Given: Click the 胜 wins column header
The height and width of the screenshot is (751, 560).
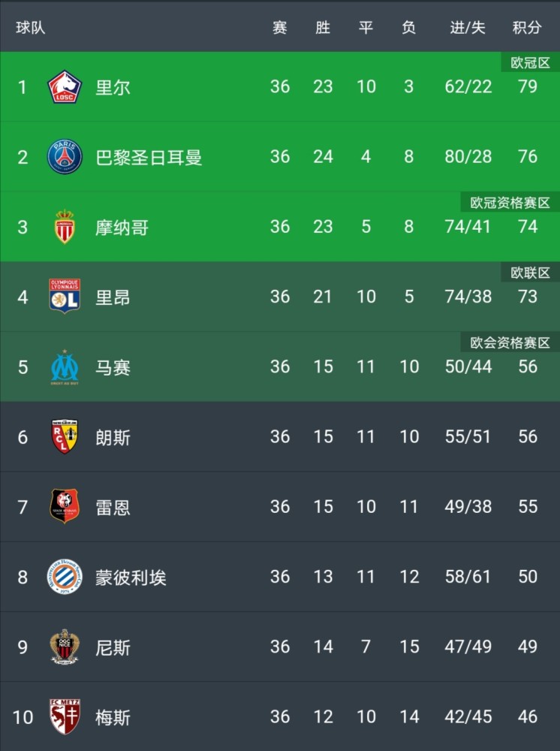Looking at the screenshot, I should tap(323, 27).
